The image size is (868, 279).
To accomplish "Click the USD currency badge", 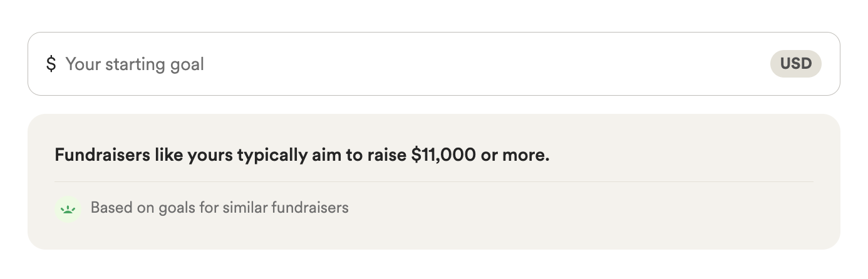I will 795,64.
